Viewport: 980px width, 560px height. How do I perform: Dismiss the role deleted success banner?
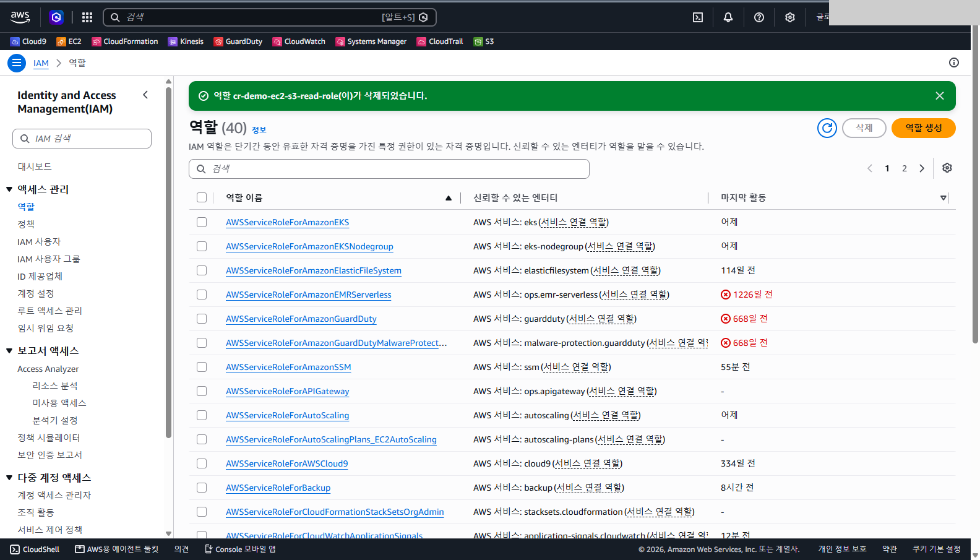click(940, 96)
